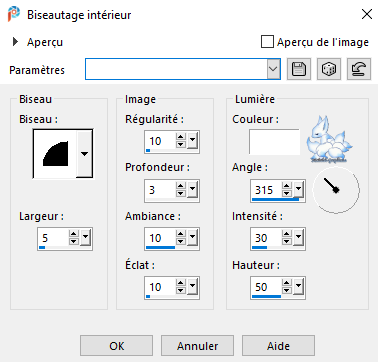Click the reset to default arrow icon

(x=359, y=69)
